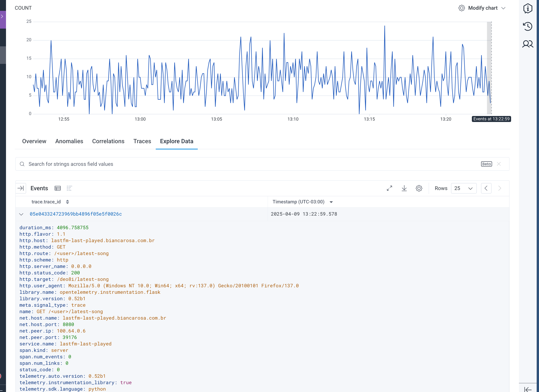Switch to the Overview tab

34,141
